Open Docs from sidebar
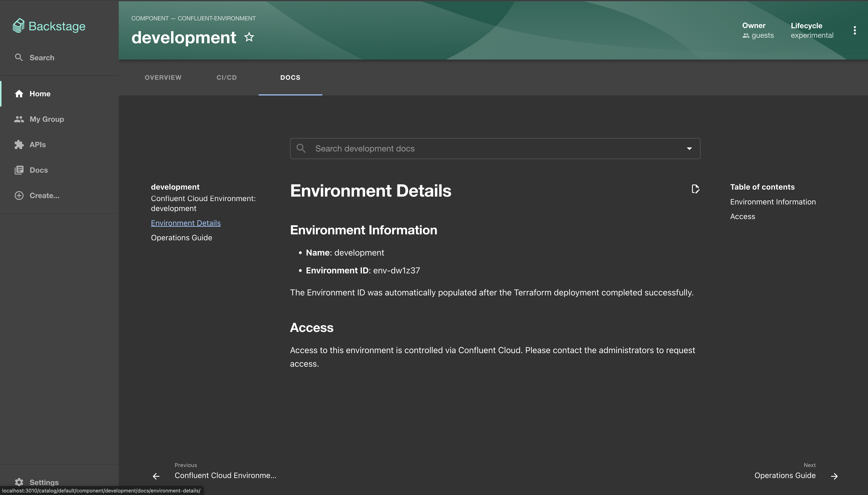868x495 pixels. click(31, 170)
